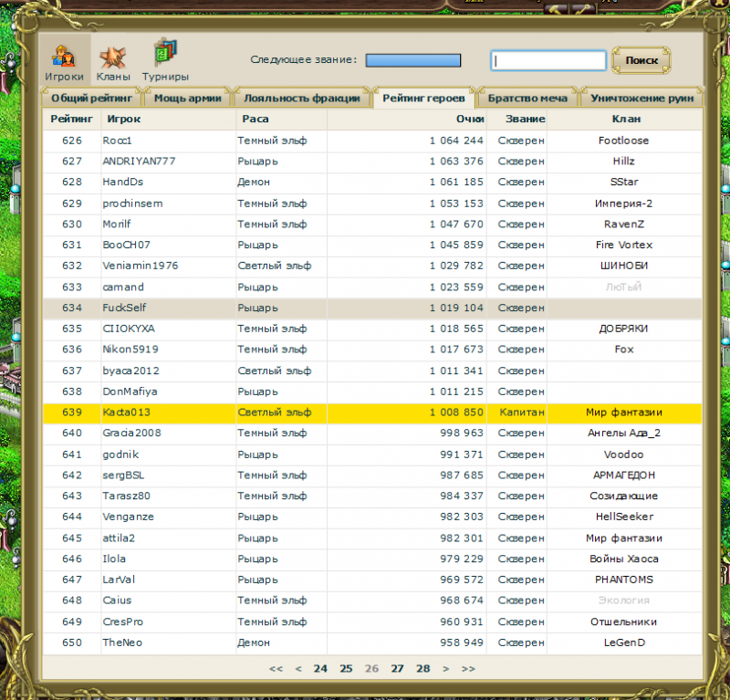Open the Турниры tournaments section icon
This screenshot has width=730, height=700.
(x=165, y=60)
